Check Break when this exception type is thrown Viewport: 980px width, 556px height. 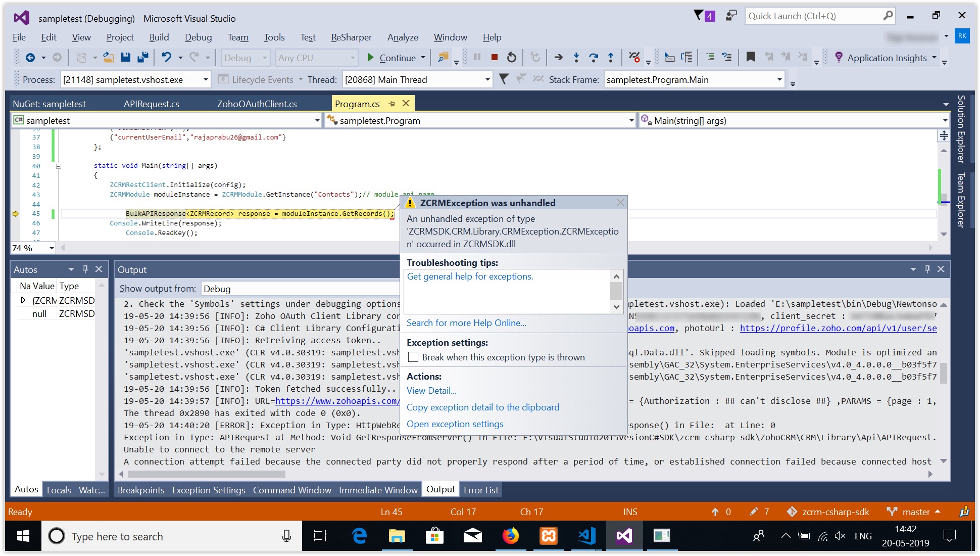(413, 357)
